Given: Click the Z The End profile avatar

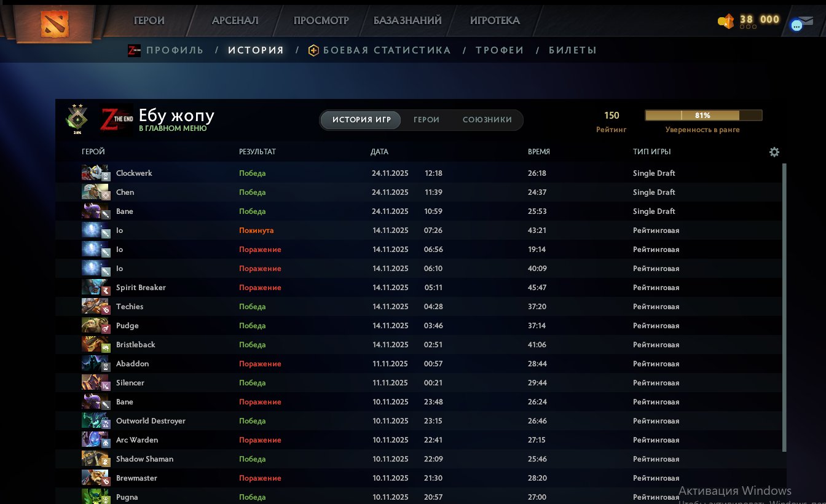Looking at the screenshot, I should 117,119.
